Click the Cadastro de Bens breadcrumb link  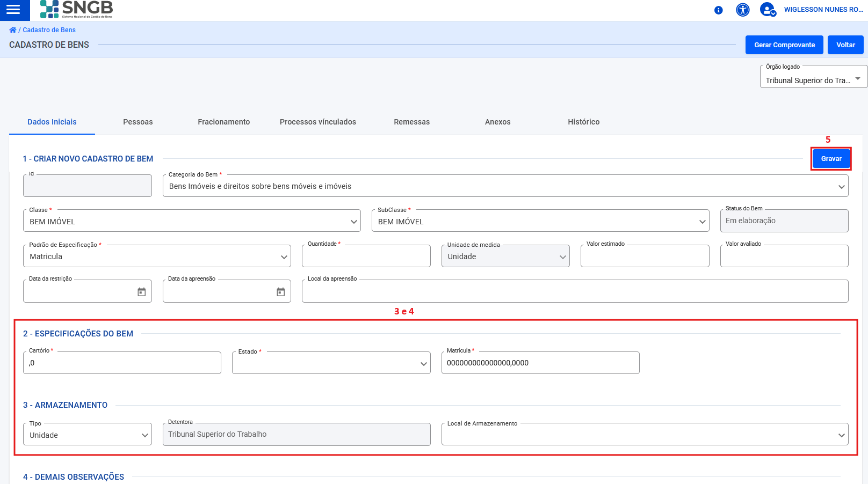49,30
